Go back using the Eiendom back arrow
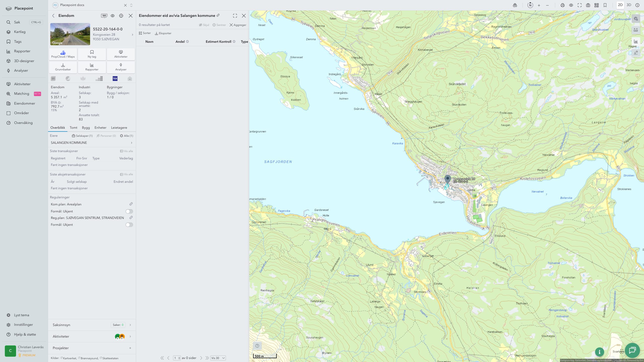Image resolution: width=644 pixels, height=362 pixels. point(53,16)
